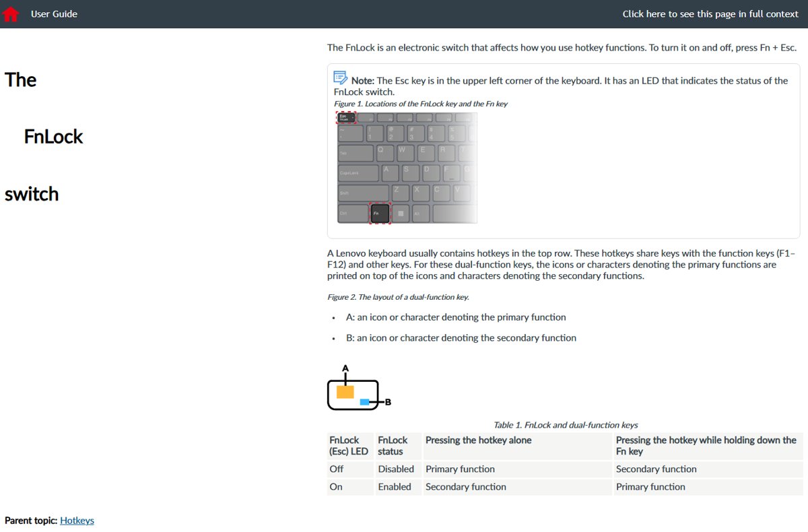Click 'Secondary function' cell in the Disabled row
808x532 pixels.
pos(708,469)
